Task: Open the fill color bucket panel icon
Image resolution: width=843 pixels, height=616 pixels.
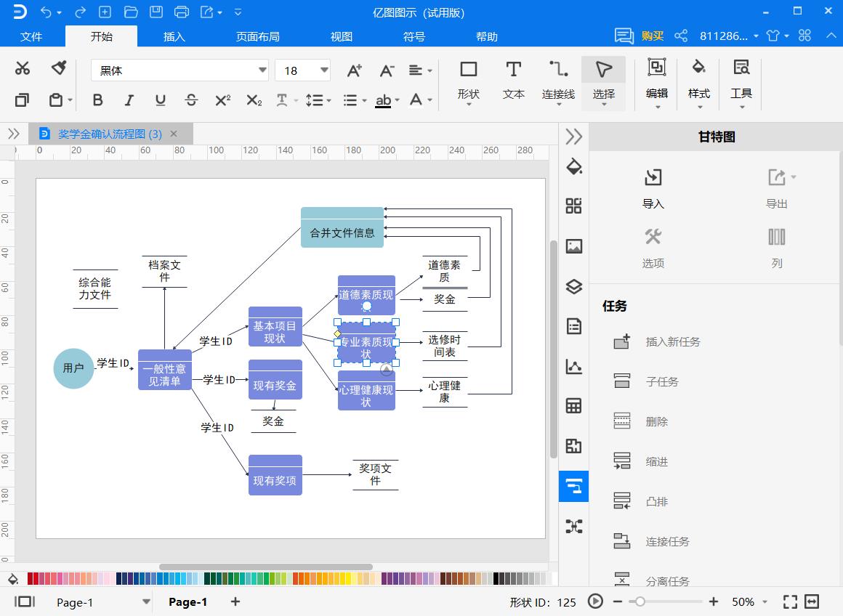Action: coord(573,166)
